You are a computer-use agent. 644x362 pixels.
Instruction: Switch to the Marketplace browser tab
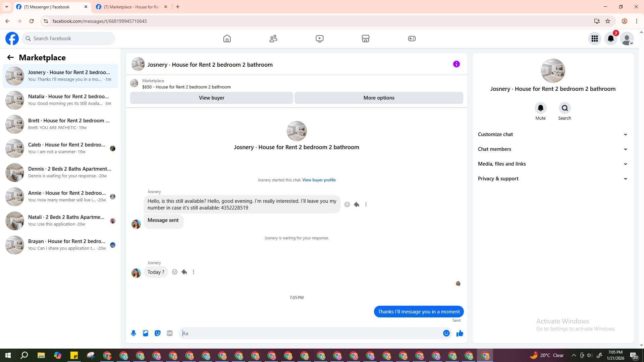click(x=131, y=7)
